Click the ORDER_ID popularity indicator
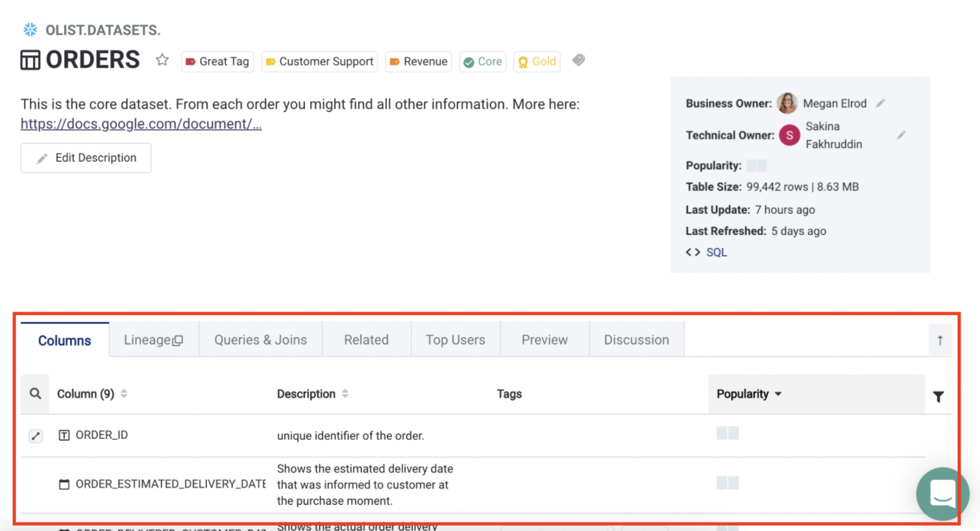980x531 pixels. point(728,434)
